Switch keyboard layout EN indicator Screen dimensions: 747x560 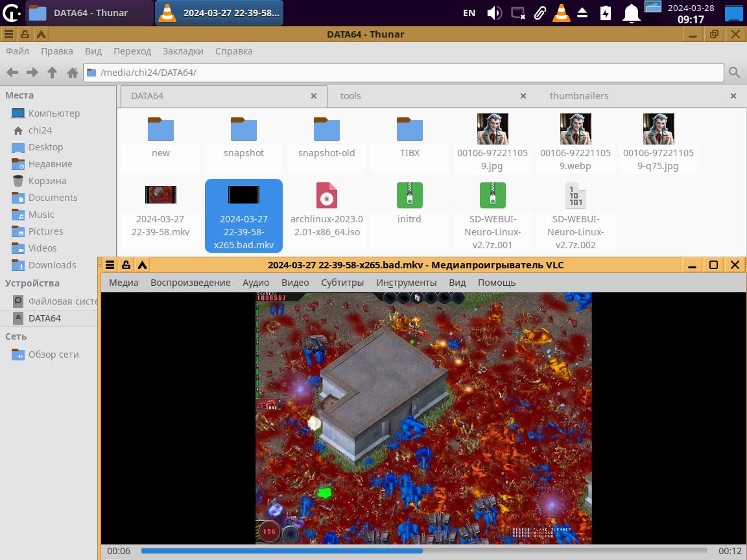[x=469, y=13]
